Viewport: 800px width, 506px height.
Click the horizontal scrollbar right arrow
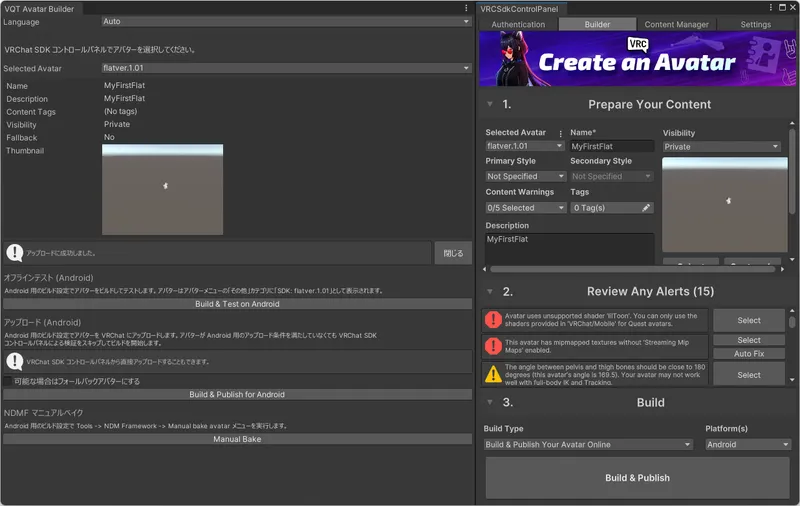coord(782,269)
